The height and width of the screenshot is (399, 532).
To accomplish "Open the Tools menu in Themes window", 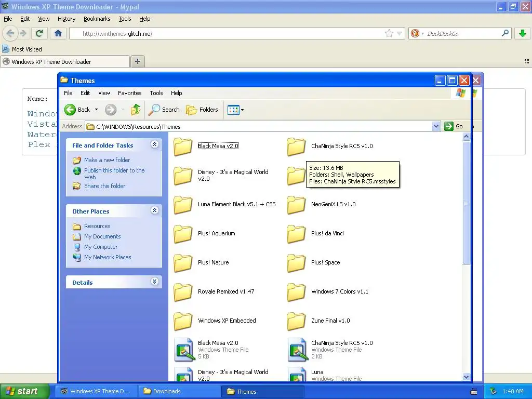I will [x=156, y=93].
